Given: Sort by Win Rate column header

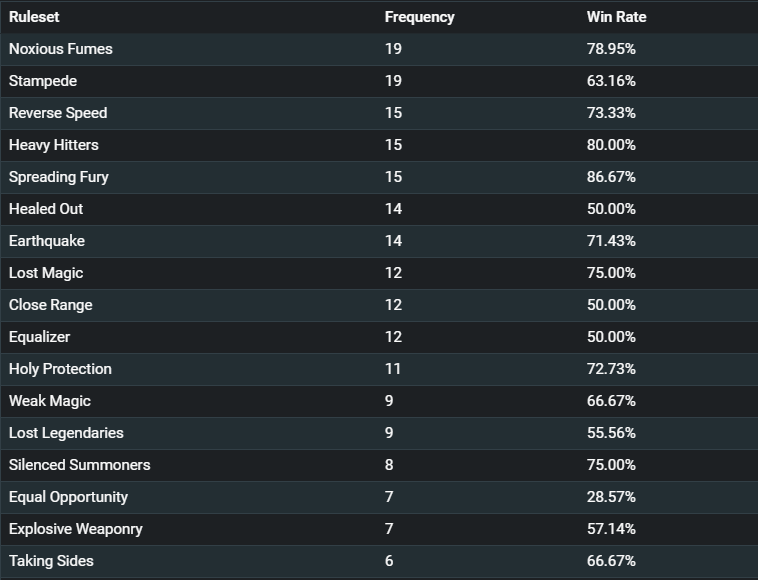Looking at the screenshot, I should tap(616, 17).
